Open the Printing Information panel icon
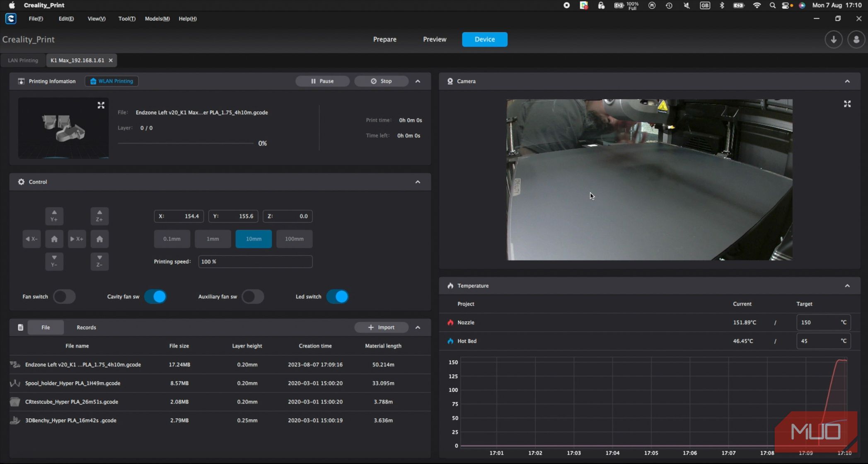The height and width of the screenshot is (464, 868). click(x=21, y=81)
